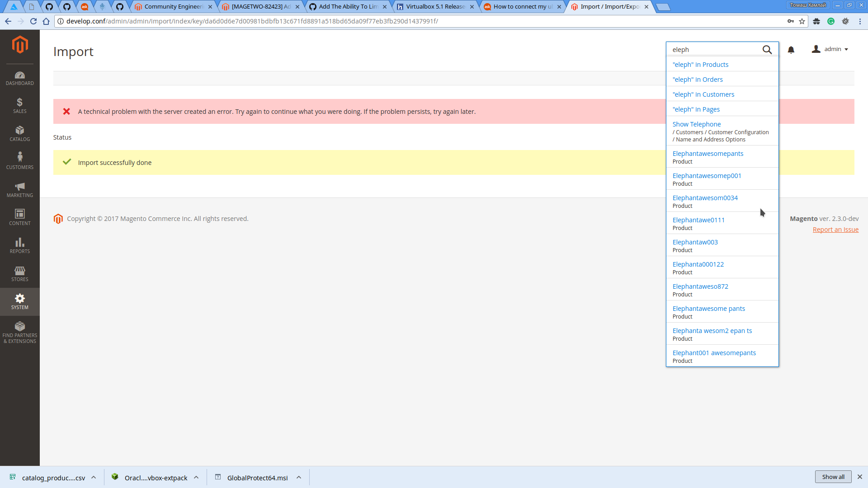Open the notifications bell
The width and height of the screenshot is (868, 488).
tap(791, 50)
